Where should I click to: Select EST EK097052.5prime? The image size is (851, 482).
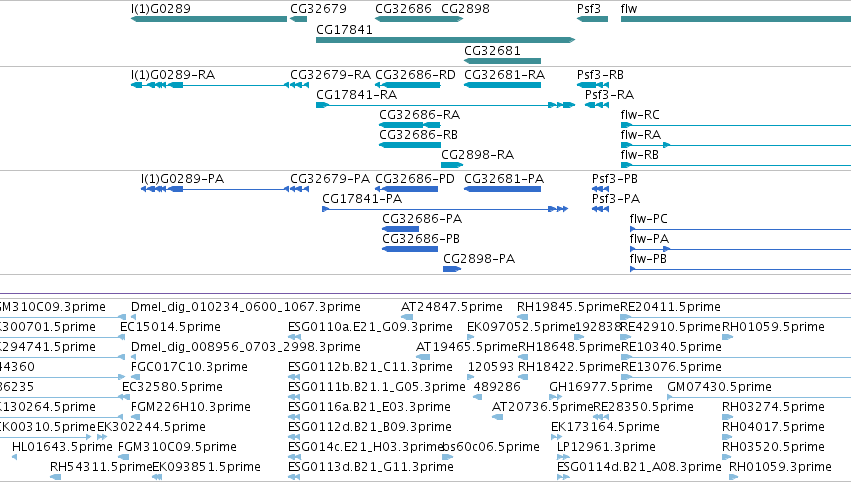(521, 327)
